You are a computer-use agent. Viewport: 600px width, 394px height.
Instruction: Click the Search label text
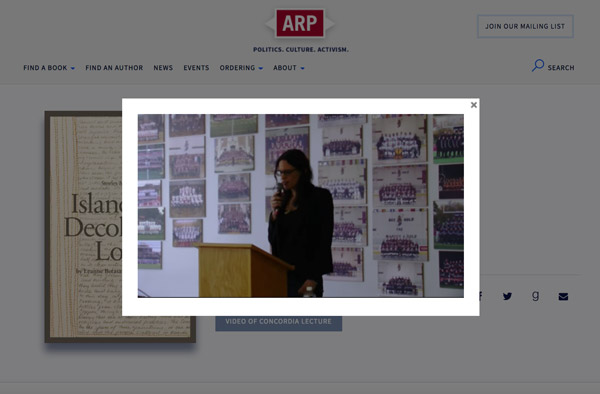(x=561, y=68)
